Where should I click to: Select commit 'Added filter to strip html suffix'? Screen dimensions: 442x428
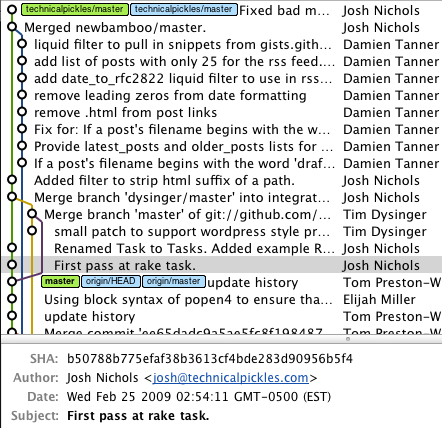(221, 180)
